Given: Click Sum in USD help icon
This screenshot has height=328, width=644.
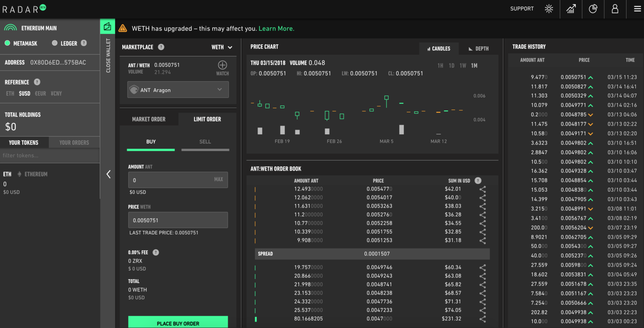Looking at the screenshot, I should click(x=478, y=180).
